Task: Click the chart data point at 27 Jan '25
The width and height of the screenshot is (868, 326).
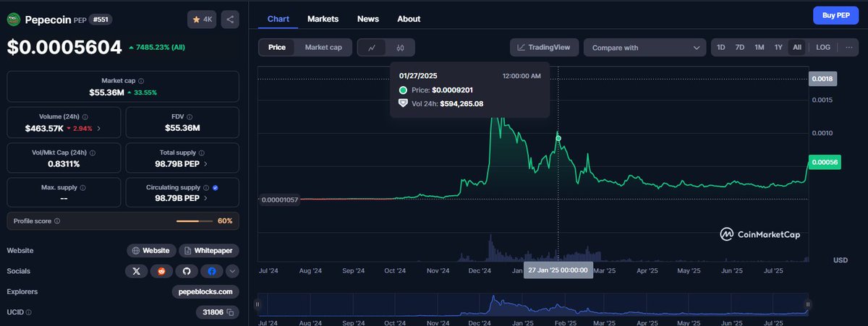Action: (x=558, y=137)
